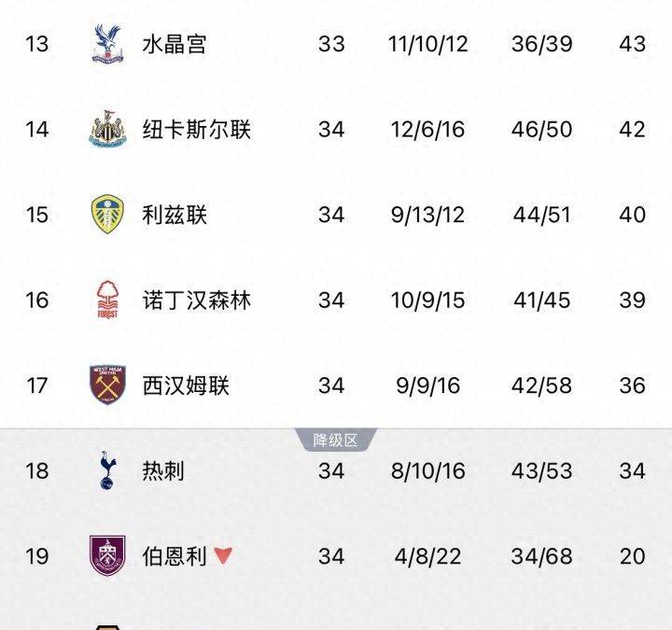The image size is (672, 630).
Task: Open the 西汉姆联 team page
Action: click(x=185, y=385)
